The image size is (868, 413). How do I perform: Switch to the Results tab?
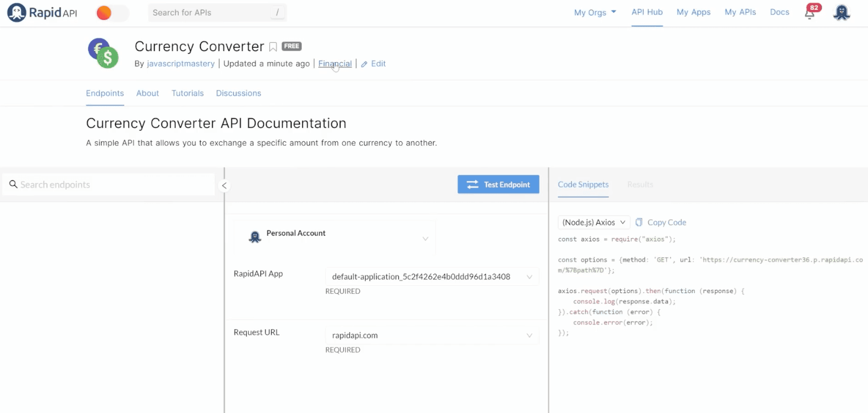pyautogui.click(x=640, y=185)
